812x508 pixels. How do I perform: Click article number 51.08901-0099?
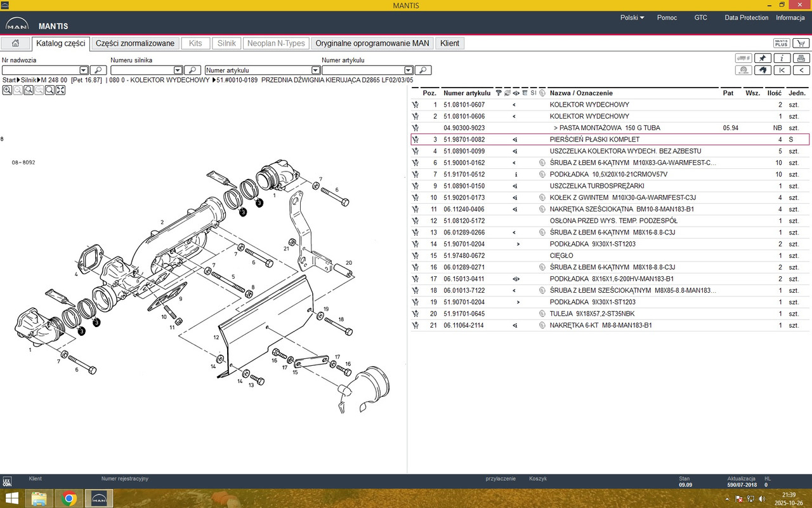pos(464,151)
